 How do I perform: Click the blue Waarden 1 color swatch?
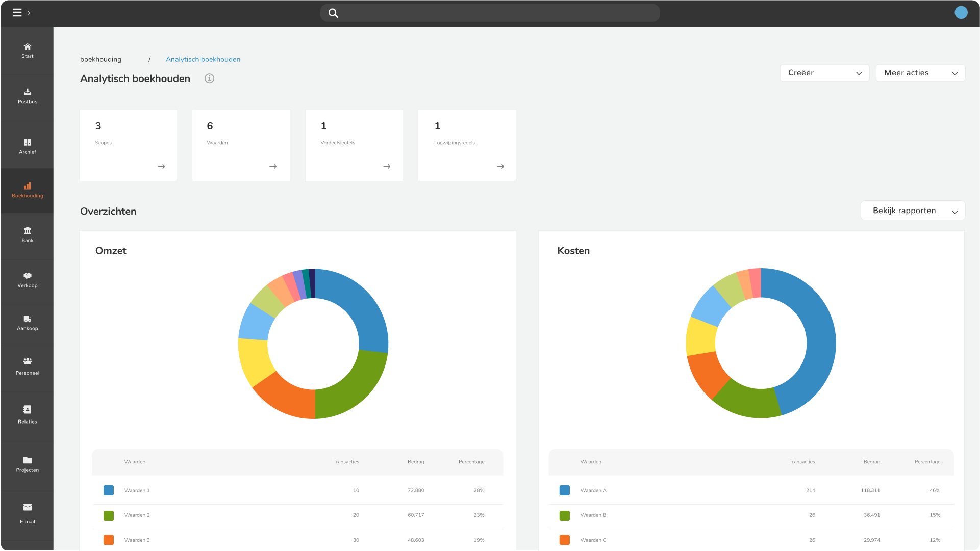pos(109,490)
